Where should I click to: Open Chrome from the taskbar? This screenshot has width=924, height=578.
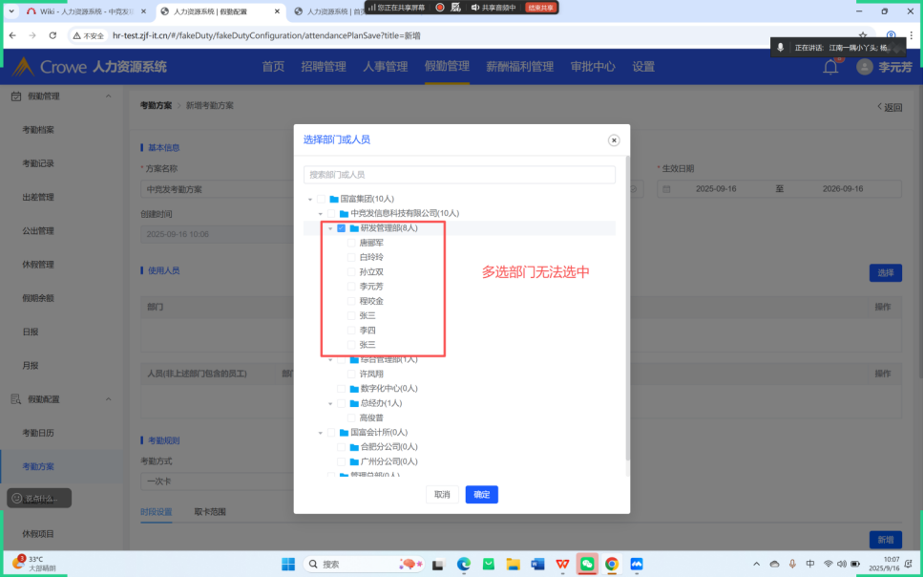coord(612,565)
